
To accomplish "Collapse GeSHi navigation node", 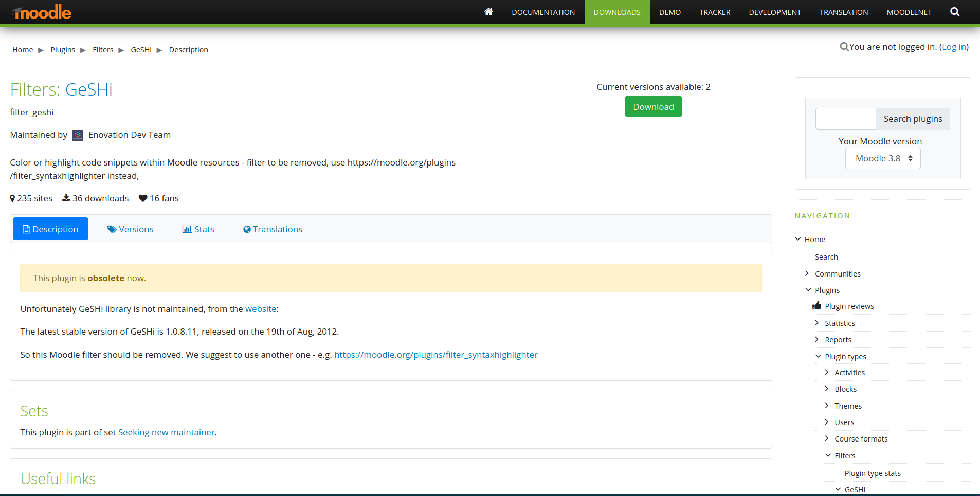I will coord(838,489).
